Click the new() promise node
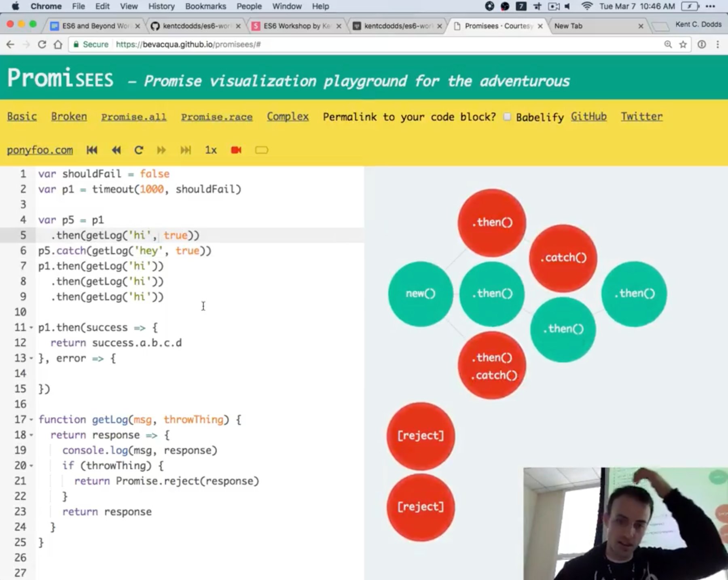The height and width of the screenshot is (580, 728). coord(421,294)
